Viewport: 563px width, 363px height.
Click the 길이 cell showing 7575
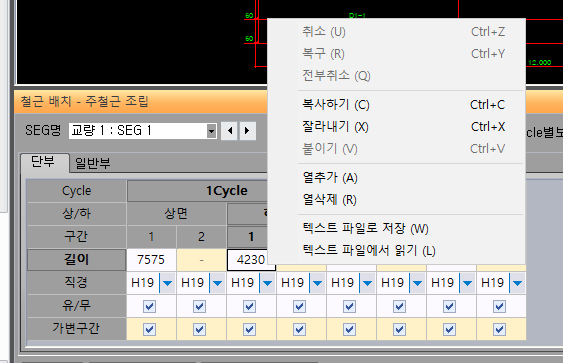tap(151, 260)
